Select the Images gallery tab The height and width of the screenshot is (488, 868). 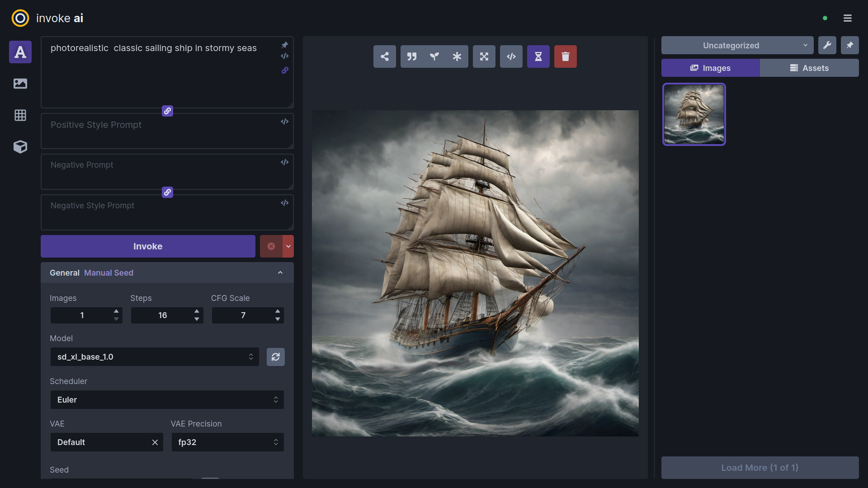(x=710, y=68)
